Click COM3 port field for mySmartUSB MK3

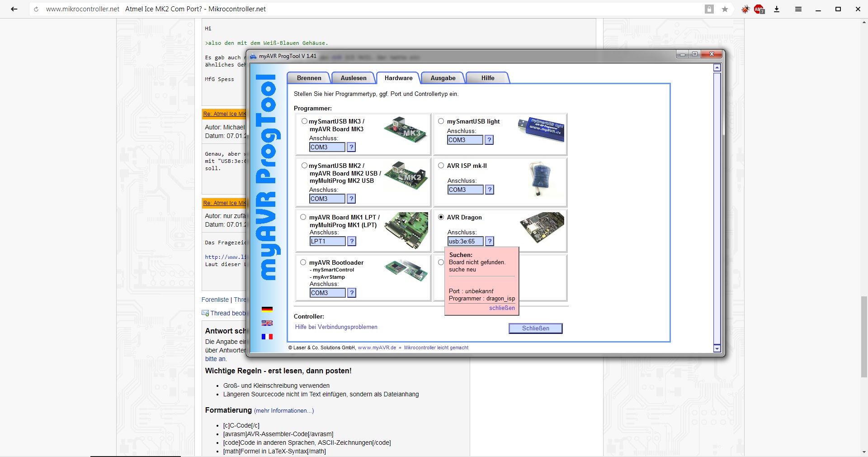click(x=327, y=147)
